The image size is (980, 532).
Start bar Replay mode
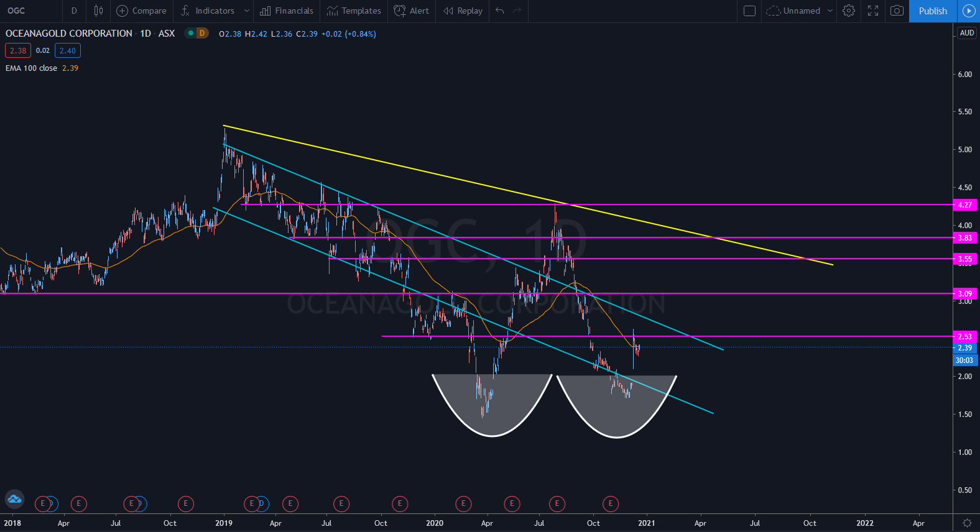(x=463, y=11)
